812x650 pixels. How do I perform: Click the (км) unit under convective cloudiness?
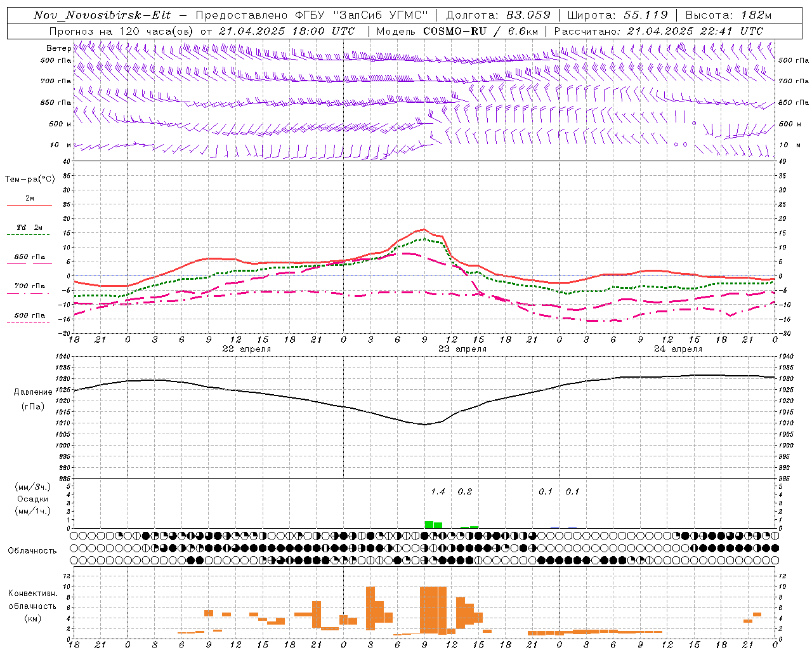click(x=32, y=619)
